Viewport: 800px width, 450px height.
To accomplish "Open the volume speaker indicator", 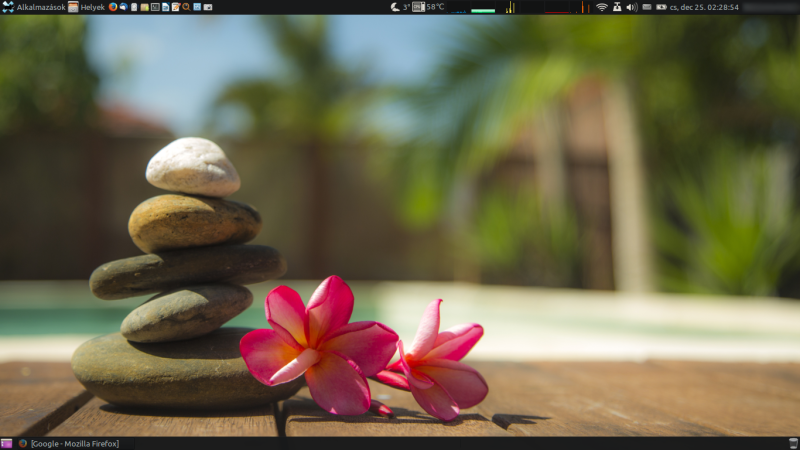I will [x=631, y=7].
